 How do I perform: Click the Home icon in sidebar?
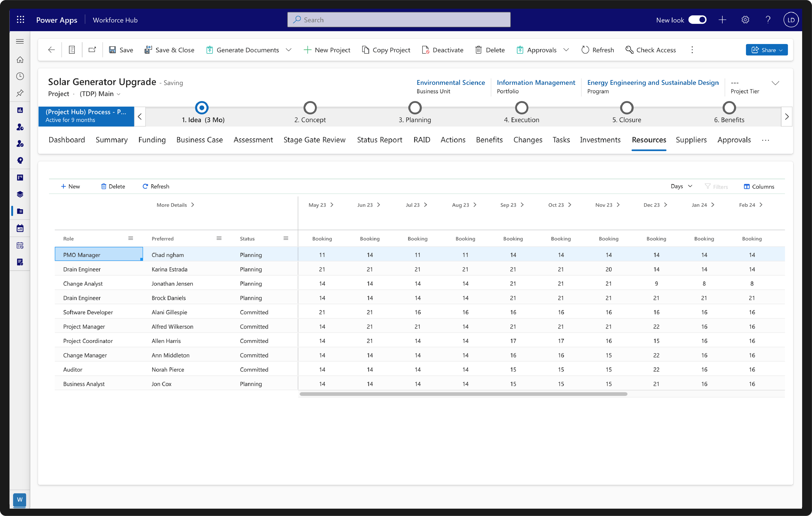(x=20, y=60)
